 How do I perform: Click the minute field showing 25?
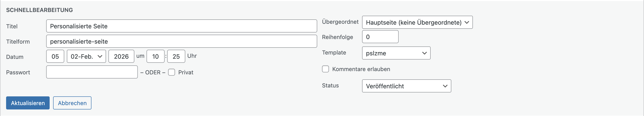coord(176,56)
